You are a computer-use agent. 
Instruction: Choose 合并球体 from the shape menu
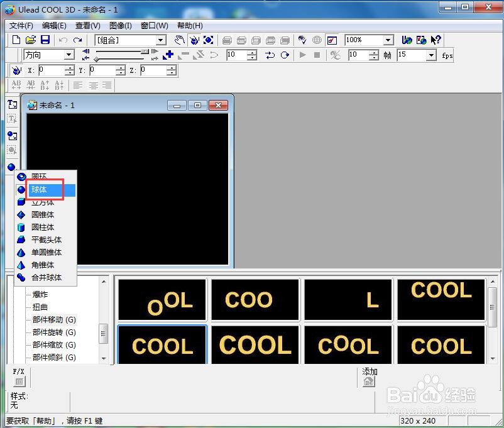45,277
